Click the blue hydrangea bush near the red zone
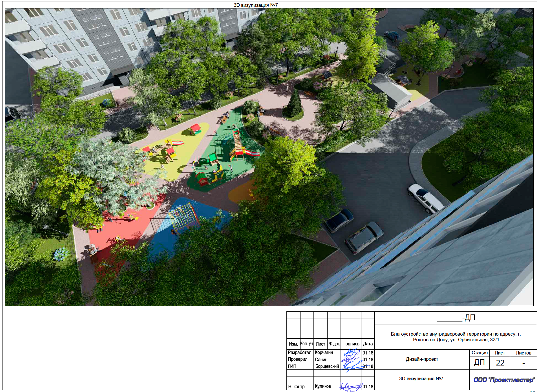The height and width of the screenshot is (392, 539). [61, 254]
